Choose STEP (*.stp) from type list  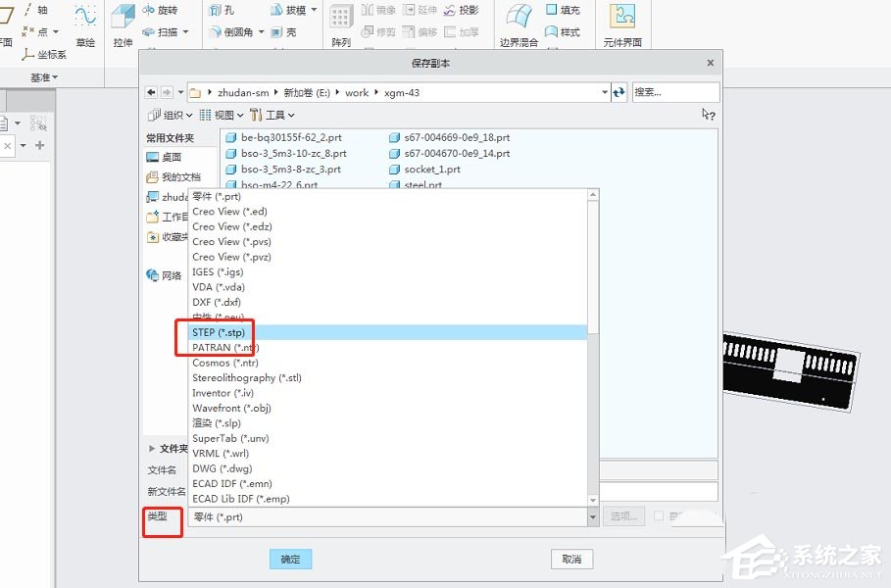(x=388, y=332)
